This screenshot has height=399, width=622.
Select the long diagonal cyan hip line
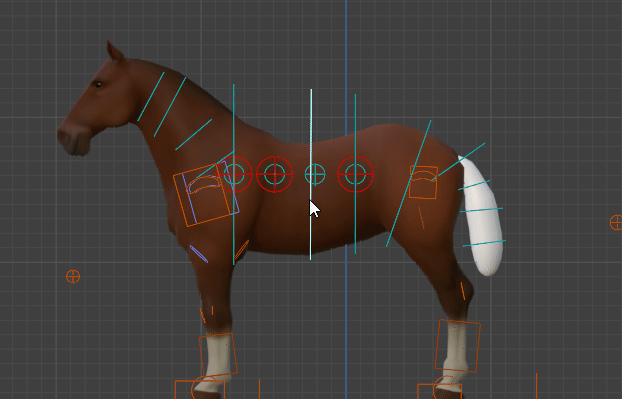click(408, 184)
